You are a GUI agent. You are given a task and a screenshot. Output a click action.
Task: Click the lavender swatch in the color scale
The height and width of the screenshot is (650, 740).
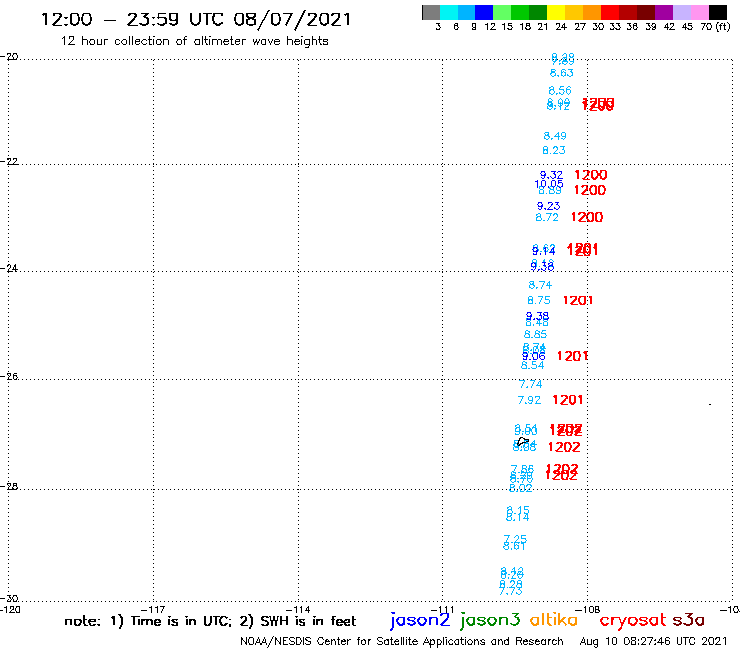tap(682, 12)
